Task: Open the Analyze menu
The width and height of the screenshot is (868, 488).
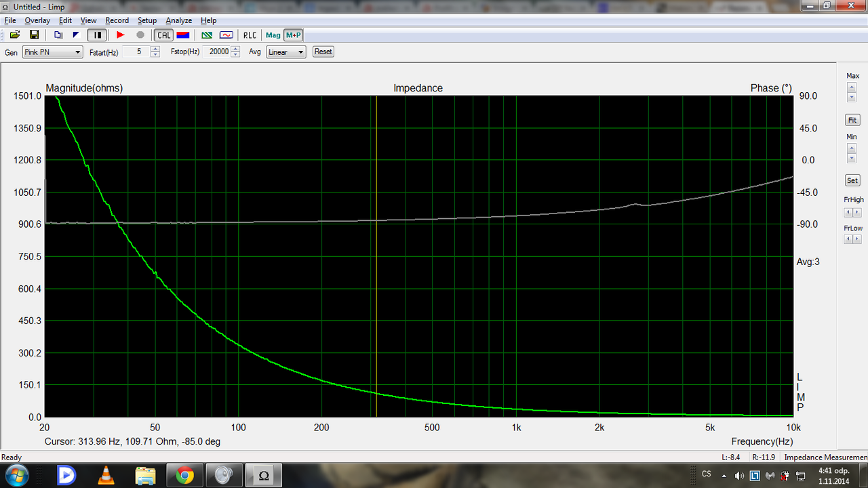Action: point(179,20)
